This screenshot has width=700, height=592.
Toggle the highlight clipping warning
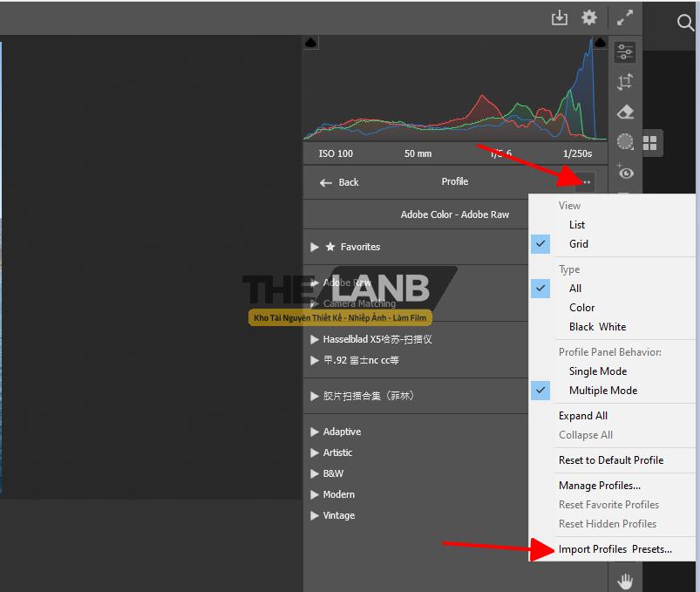[600, 43]
